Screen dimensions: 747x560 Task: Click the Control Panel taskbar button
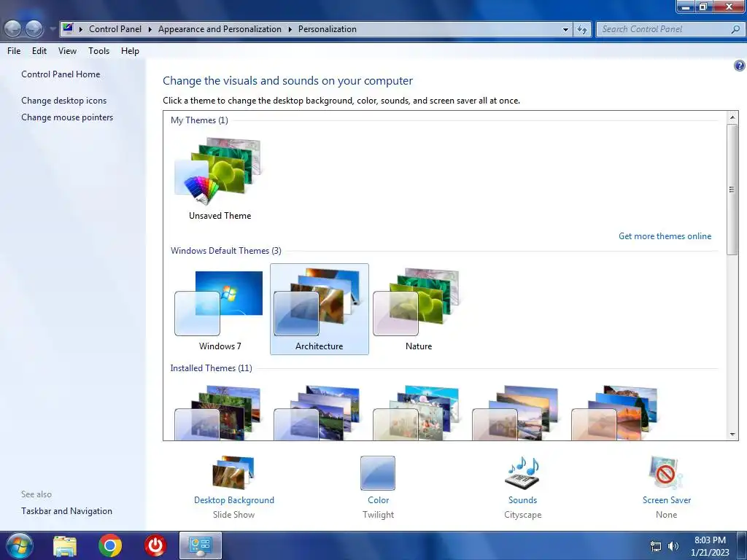point(201,545)
